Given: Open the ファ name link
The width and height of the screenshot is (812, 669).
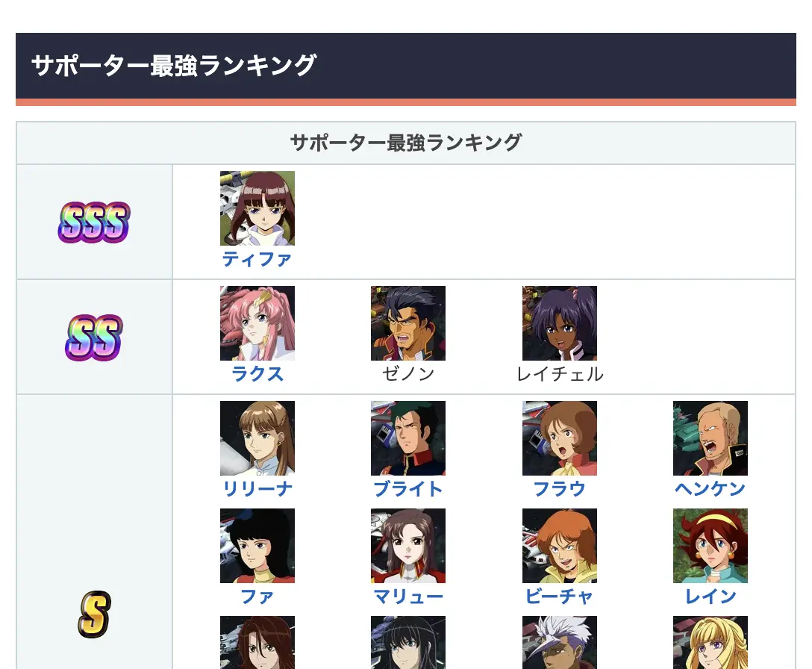Looking at the screenshot, I should pyautogui.click(x=257, y=597).
